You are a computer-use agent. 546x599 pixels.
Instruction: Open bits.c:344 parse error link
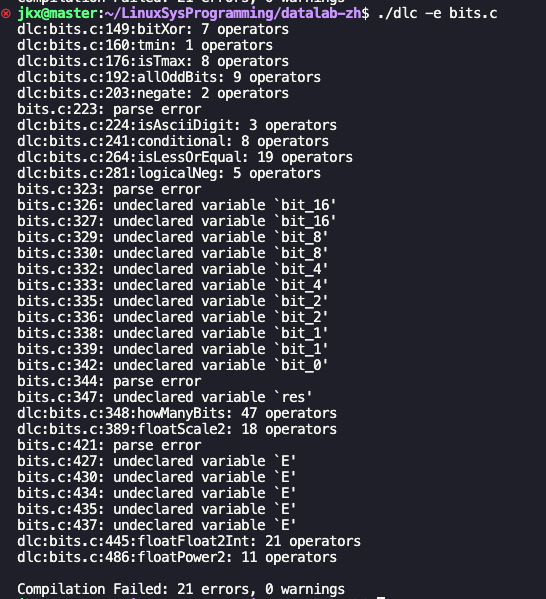click(x=109, y=381)
